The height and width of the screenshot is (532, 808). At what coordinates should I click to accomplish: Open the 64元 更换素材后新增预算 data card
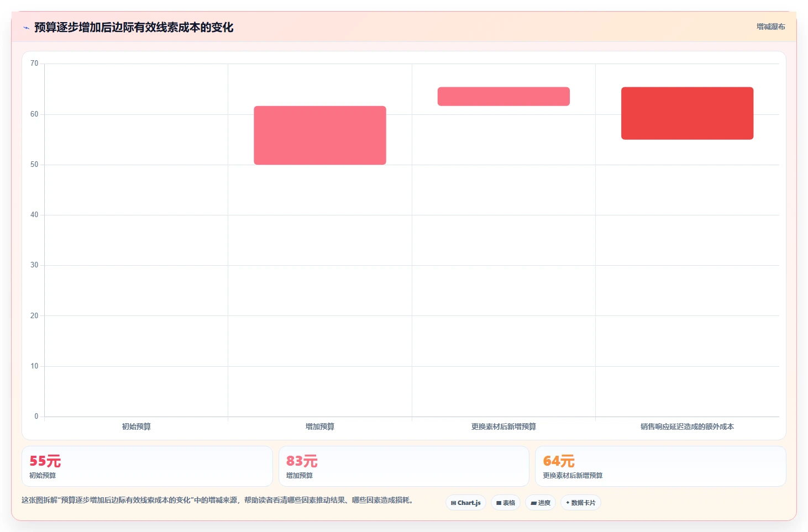(x=660, y=466)
